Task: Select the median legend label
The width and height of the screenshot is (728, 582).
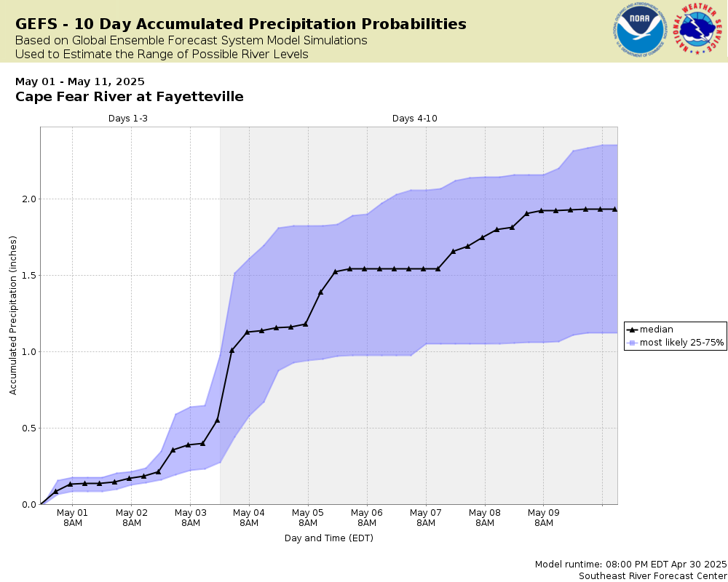Action: point(656,330)
